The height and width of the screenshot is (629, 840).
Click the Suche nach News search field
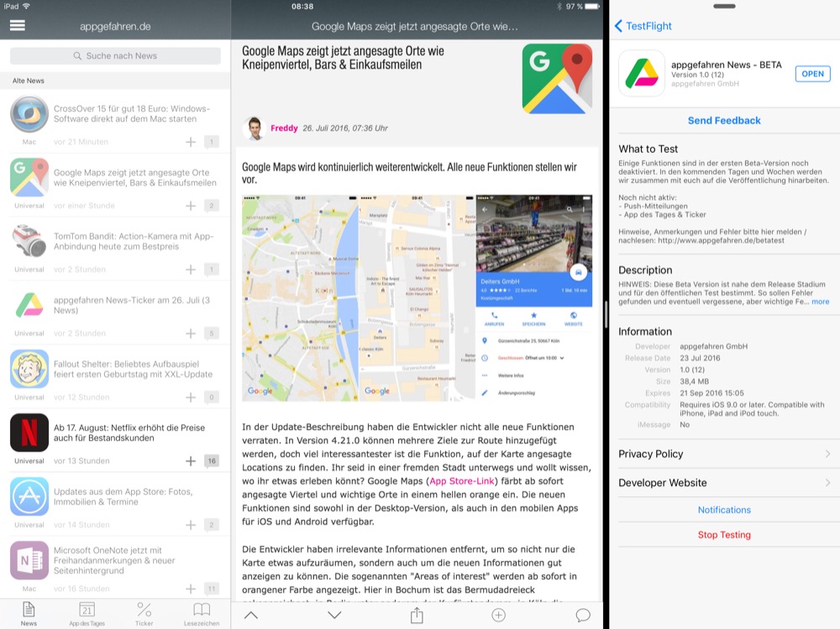pyautogui.click(x=115, y=56)
